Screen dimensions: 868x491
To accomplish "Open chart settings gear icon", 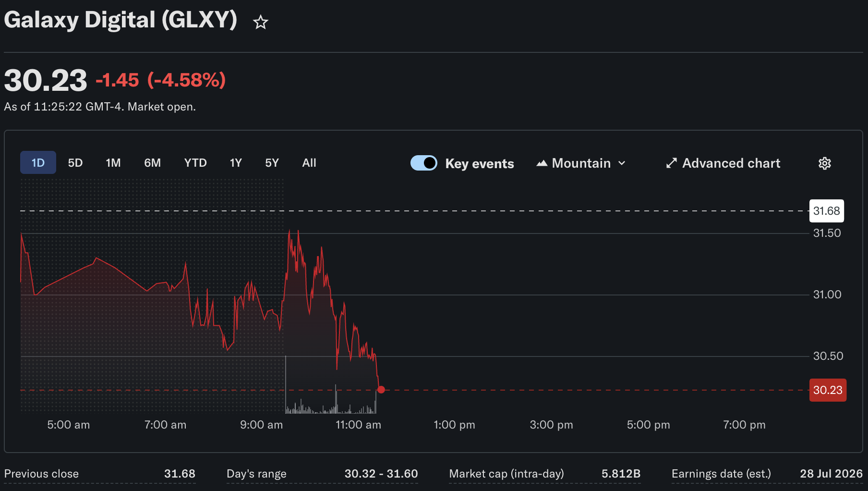I will [824, 163].
